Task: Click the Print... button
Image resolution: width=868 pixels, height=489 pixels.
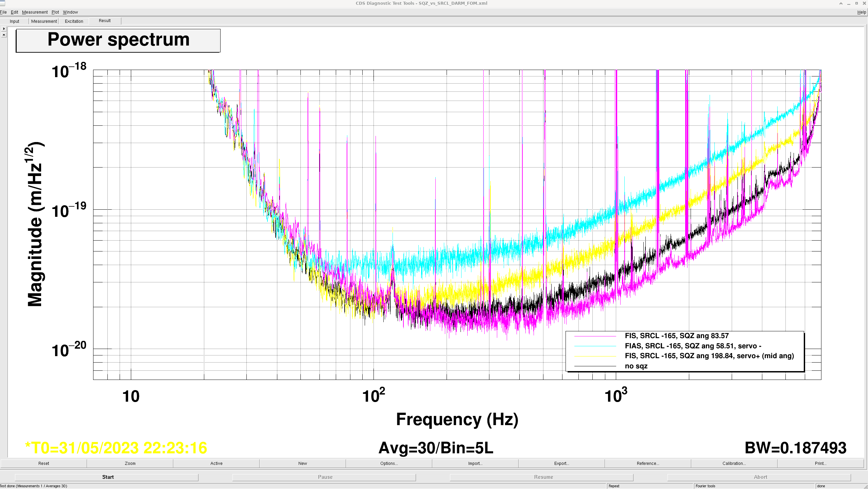Action: tap(820, 463)
